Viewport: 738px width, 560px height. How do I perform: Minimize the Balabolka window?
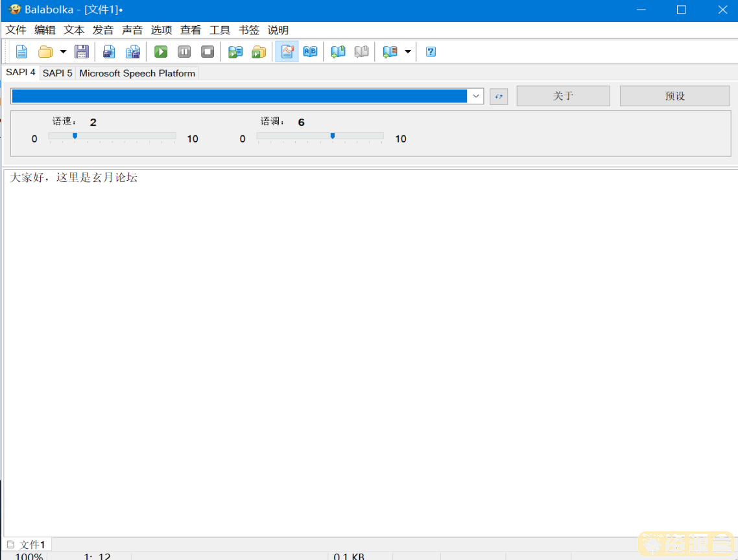[x=641, y=10]
